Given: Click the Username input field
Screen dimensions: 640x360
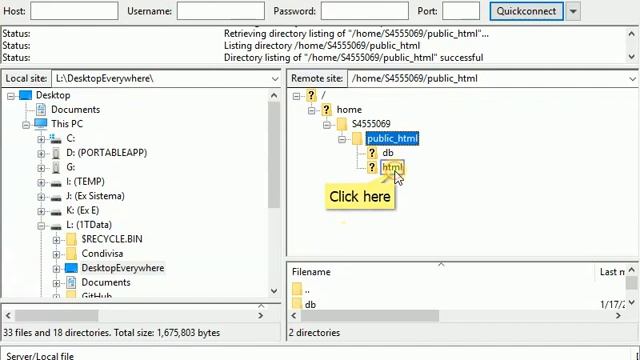Looking at the screenshot, I should click(x=220, y=11).
